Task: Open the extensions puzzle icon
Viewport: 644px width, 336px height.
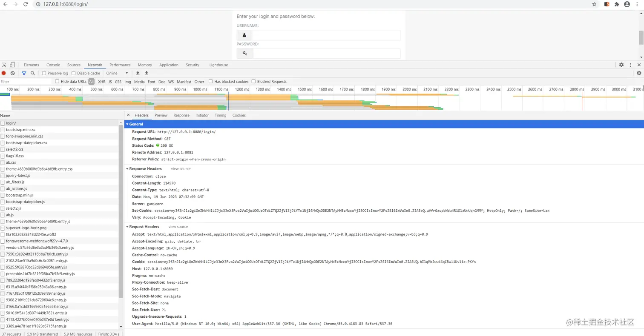Action: [x=616, y=4]
